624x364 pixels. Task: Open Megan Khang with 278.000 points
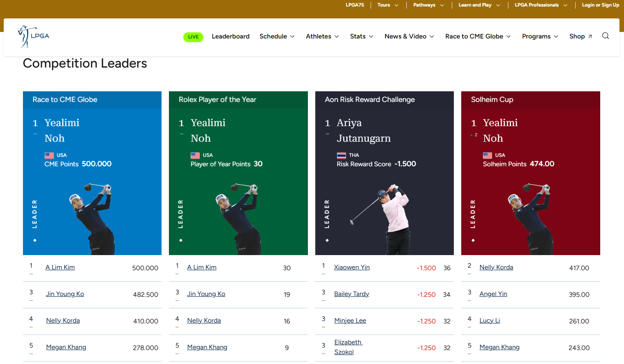66,347
